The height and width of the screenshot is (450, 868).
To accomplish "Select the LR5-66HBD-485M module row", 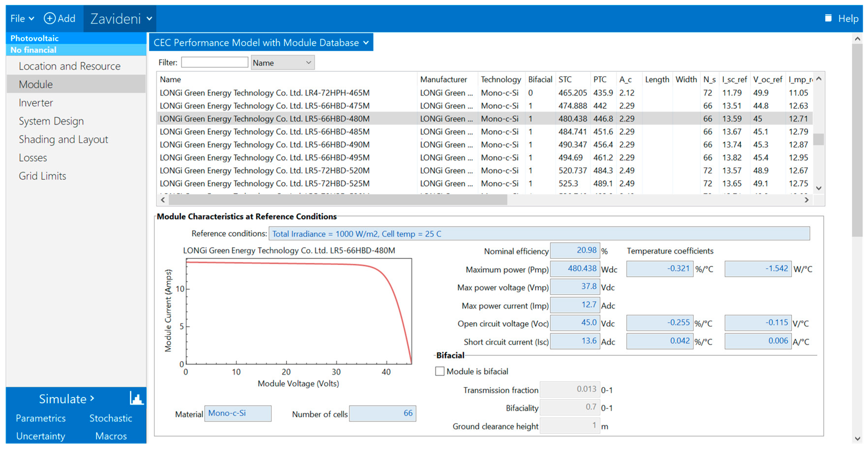I will pyautogui.click(x=265, y=132).
